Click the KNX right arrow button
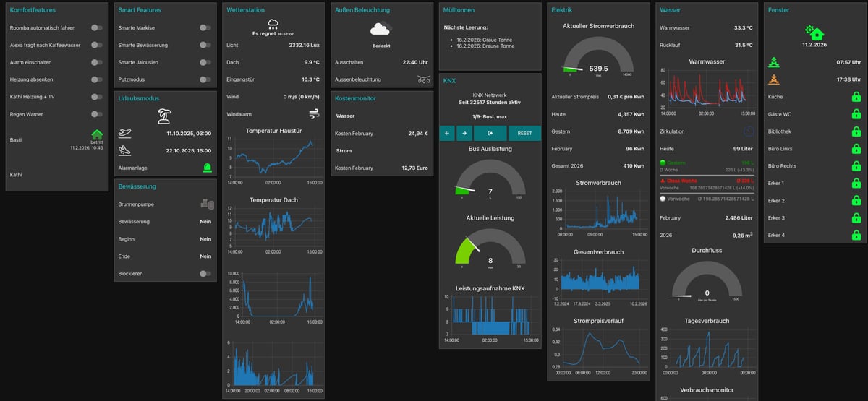 pos(464,133)
